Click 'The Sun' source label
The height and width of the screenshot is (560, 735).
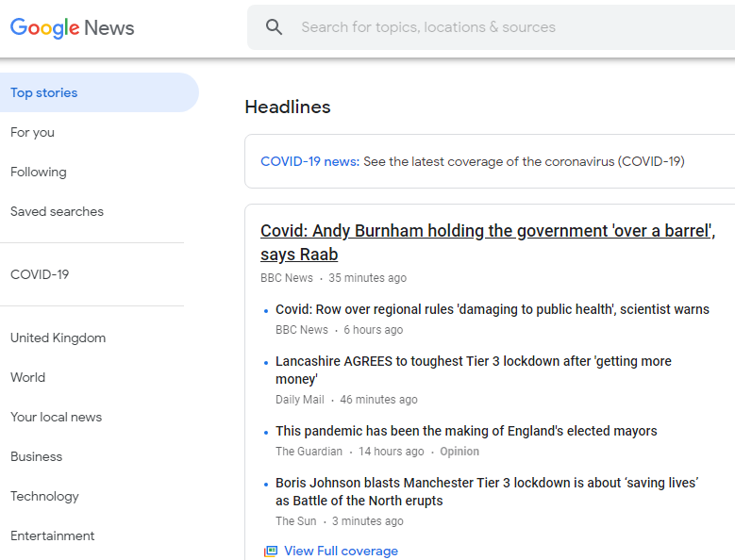[x=295, y=521]
